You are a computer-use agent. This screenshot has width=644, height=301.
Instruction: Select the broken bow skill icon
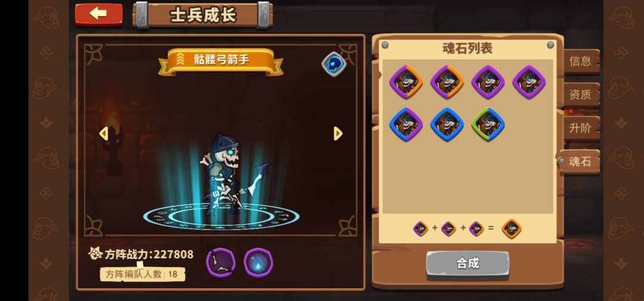tap(221, 263)
